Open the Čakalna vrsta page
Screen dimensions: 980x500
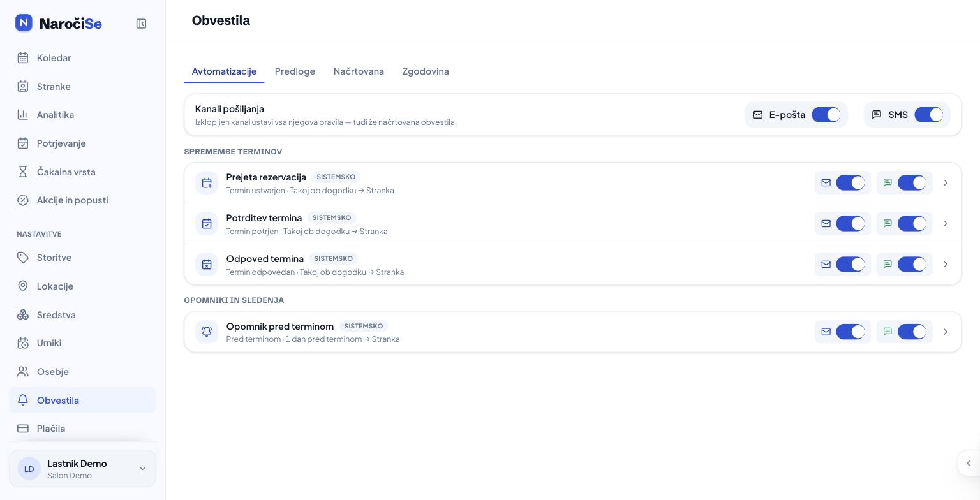pos(82,172)
